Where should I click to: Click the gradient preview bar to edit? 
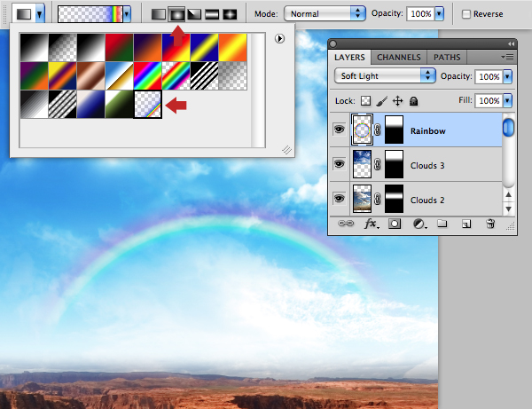[x=90, y=14]
